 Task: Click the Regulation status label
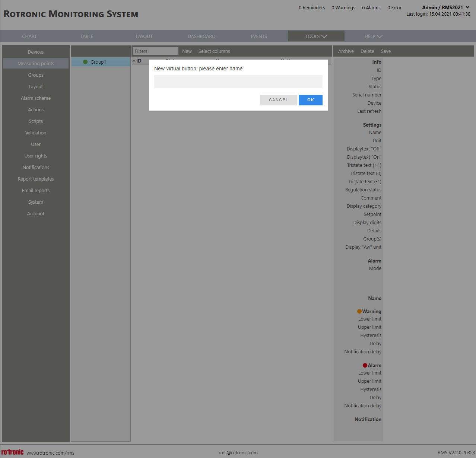click(363, 190)
